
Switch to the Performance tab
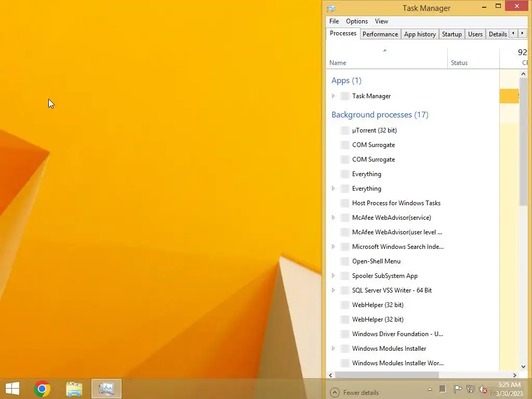point(380,34)
